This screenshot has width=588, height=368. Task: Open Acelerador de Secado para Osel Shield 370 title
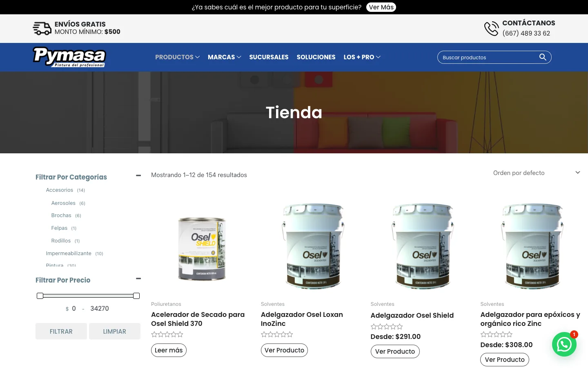pos(198,319)
